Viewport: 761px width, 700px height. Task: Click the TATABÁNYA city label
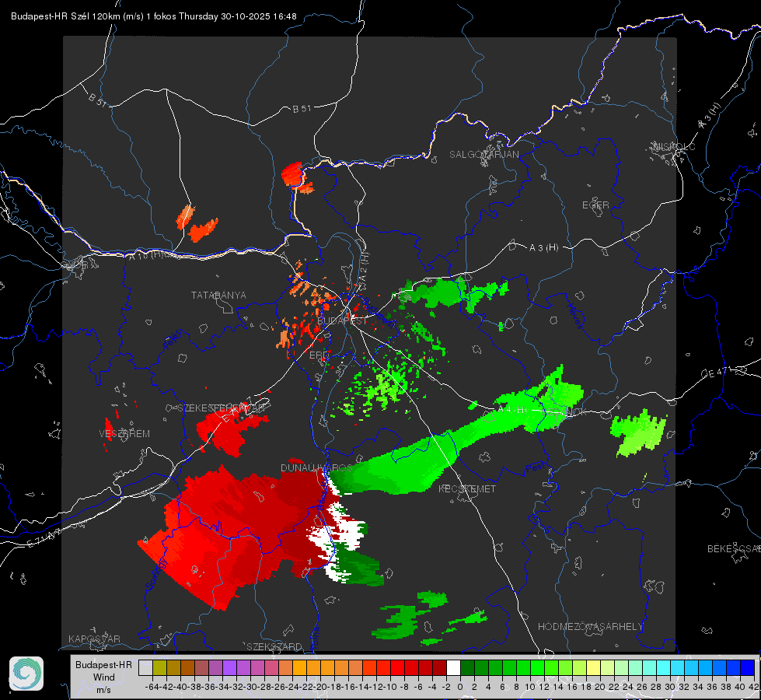coord(218,295)
